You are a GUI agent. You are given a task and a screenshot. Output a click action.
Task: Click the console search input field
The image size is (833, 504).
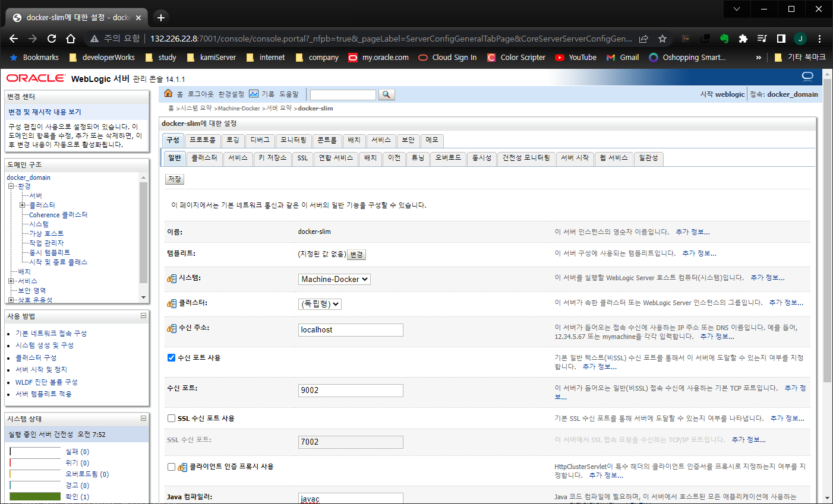[x=343, y=95]
